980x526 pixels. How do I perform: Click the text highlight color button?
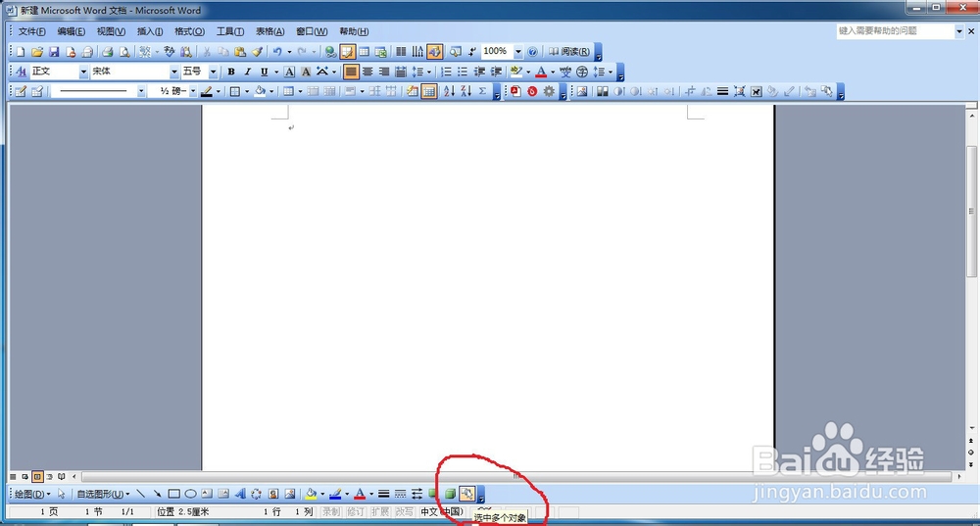click(515, 72)
